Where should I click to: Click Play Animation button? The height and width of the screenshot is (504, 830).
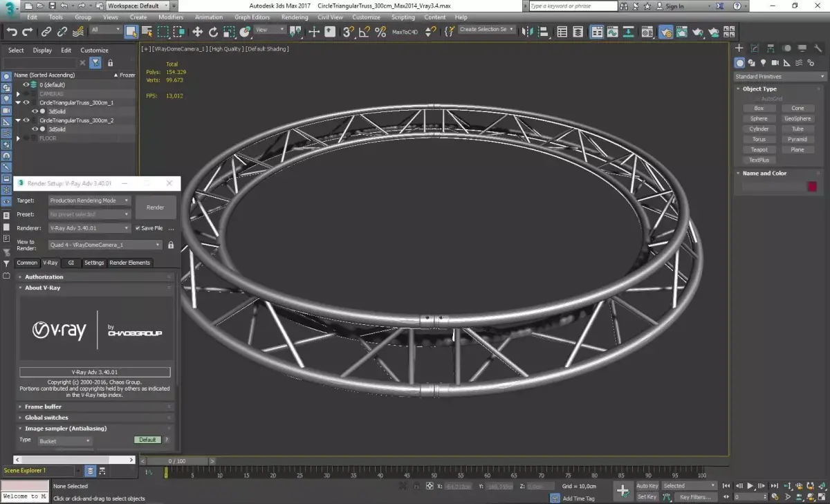pyautogui.click(x=750, y=486)
